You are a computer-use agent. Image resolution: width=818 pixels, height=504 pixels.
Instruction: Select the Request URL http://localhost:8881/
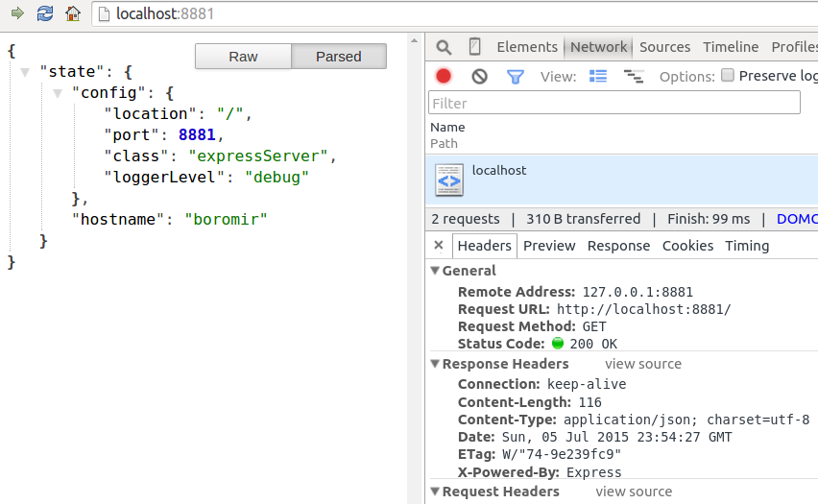click(x=644, y=309)
